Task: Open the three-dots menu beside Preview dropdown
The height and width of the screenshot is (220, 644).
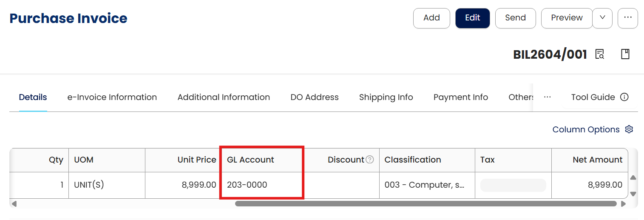Action: coord(627,18)
